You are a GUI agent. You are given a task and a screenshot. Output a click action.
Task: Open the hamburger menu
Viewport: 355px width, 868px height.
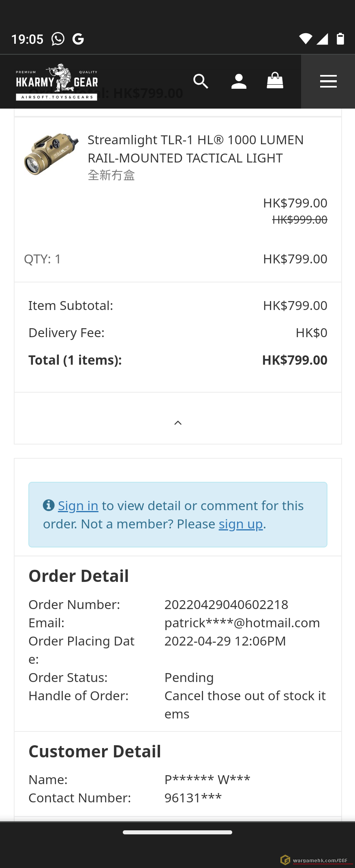328,81
